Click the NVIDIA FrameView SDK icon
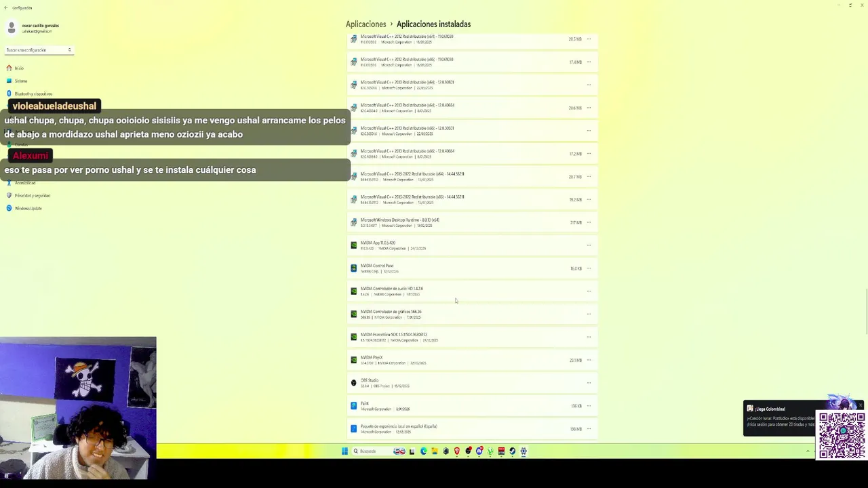 pos(353,337)
